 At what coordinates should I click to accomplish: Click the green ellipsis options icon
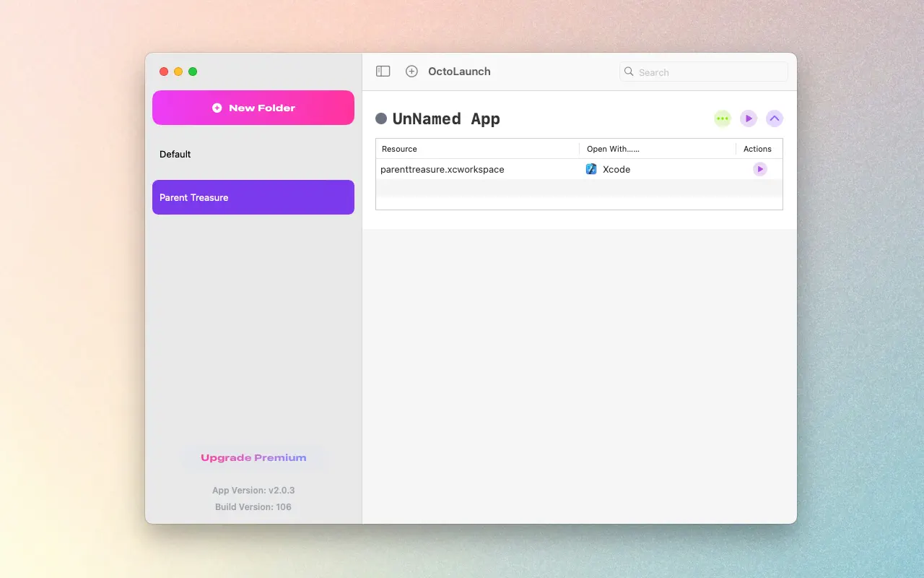point(723,118)
